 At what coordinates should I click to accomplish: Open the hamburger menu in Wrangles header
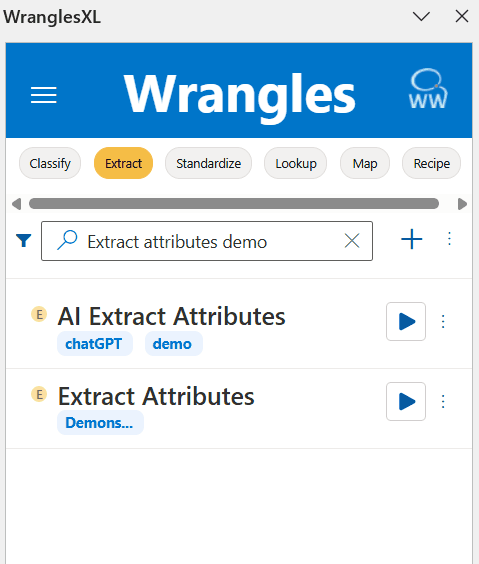click(x=44, y=95)
